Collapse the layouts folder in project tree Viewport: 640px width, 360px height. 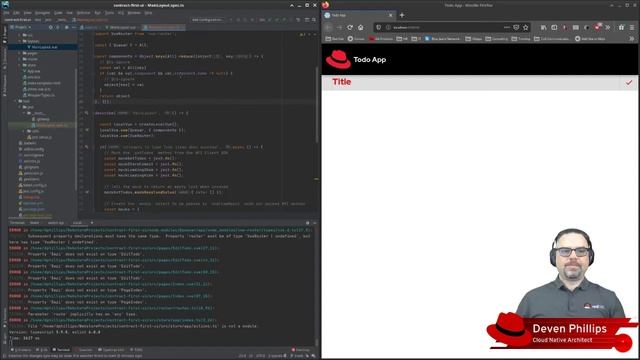(x=19, y=41)
